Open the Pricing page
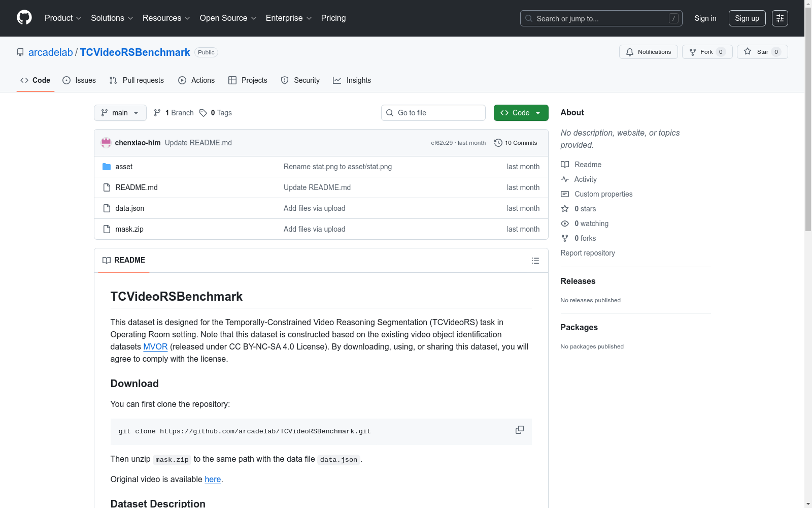The width and height of the screenshot is (812, 508). point(333,18)
